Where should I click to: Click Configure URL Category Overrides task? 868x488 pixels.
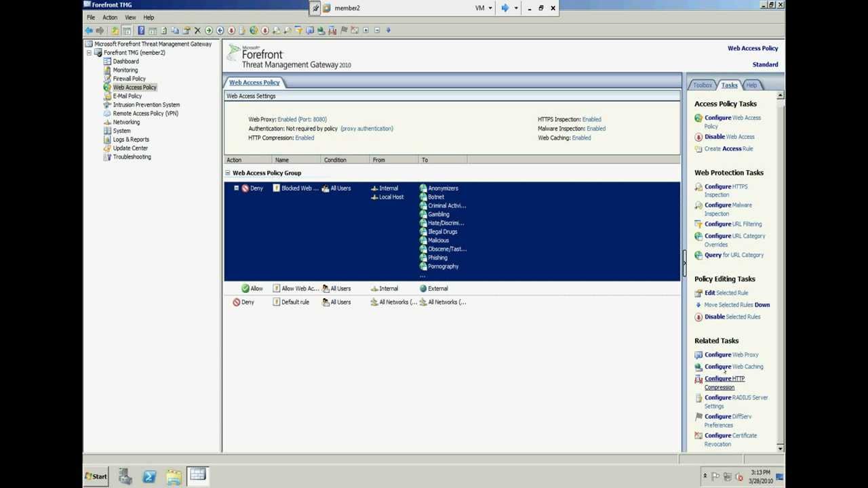click(x=734, y=241)
